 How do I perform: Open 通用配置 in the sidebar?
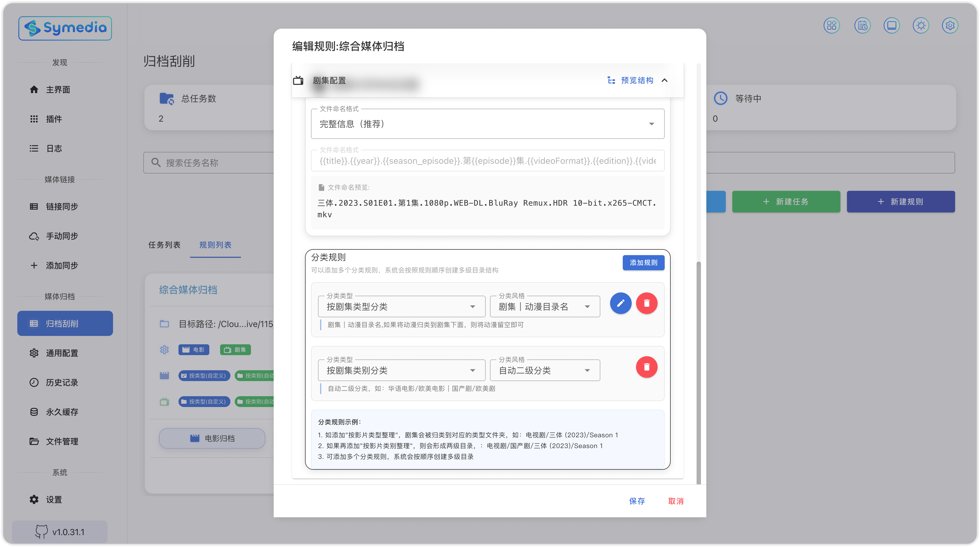click(65, 353)
